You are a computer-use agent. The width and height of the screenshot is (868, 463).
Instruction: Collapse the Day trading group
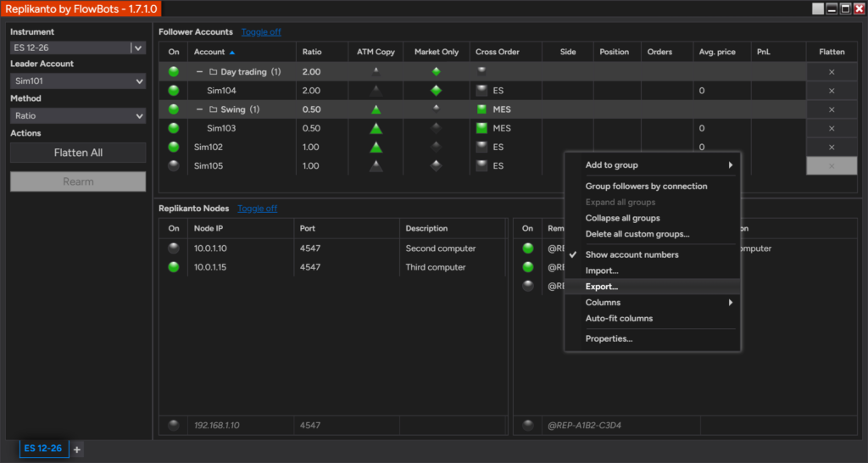click(200, 72)
